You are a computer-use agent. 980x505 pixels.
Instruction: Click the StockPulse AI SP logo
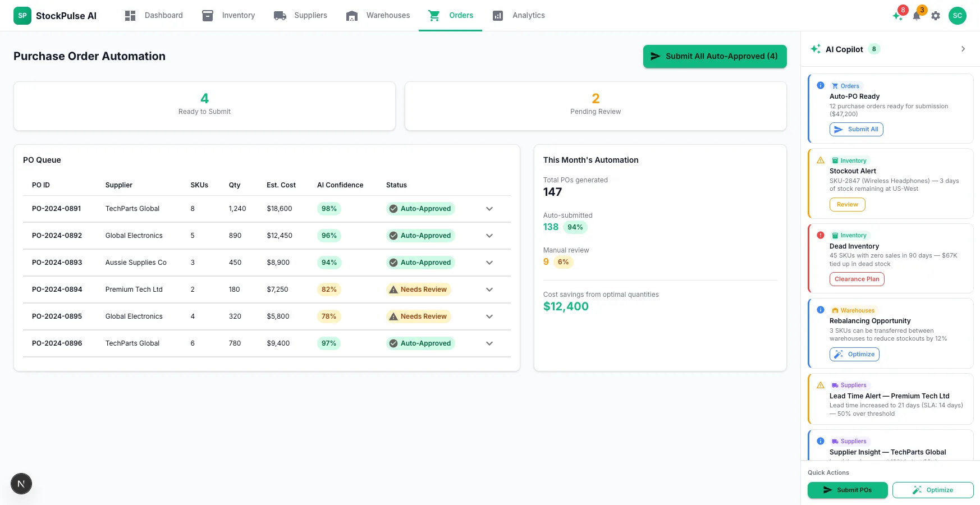tap(22, 16)
